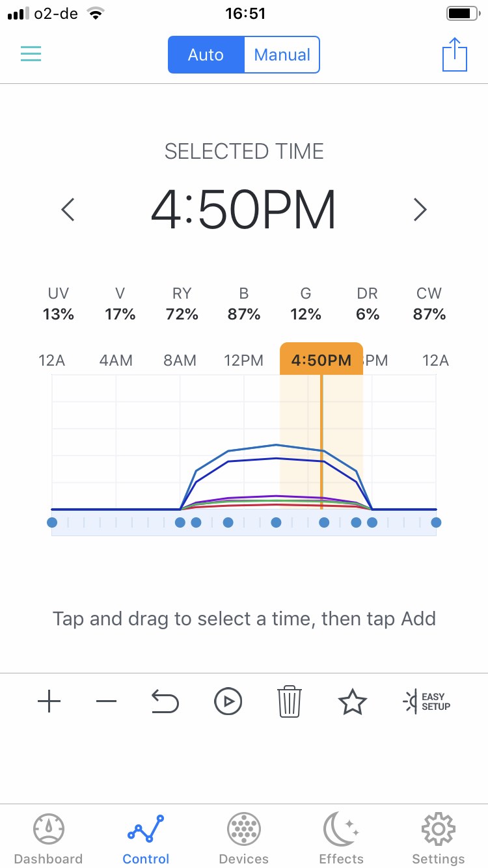Tap the plus icon to add point
The height and width of the screenshot is (868, 488).
click(x=49, y=701)
